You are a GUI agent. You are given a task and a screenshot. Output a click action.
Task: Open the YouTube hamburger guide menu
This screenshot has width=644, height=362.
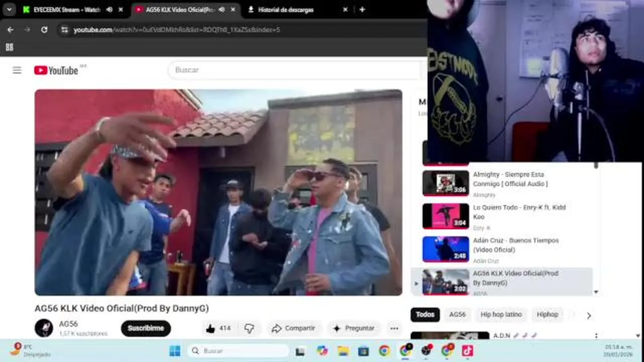click(x=17, y=70)
